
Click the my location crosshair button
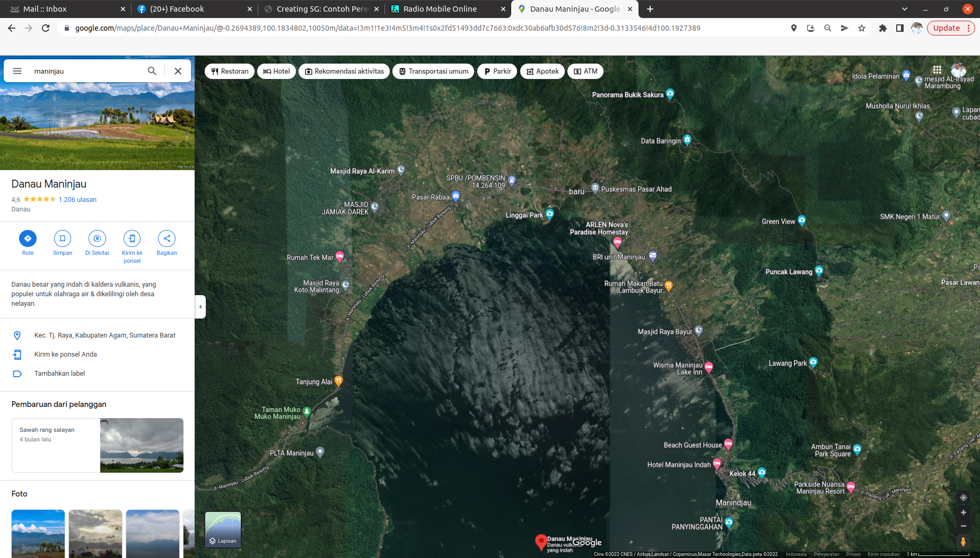[x=964, y=498]
